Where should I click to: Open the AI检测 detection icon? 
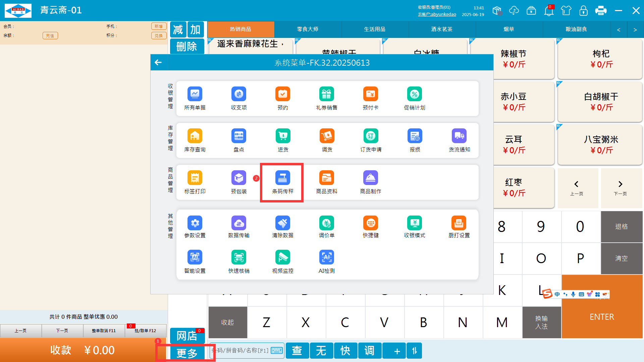[326, 258]
